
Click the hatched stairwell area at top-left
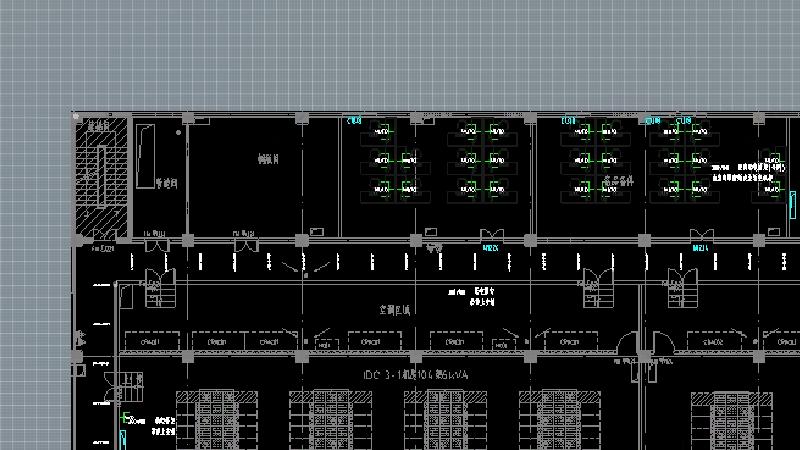click(102, 175)
